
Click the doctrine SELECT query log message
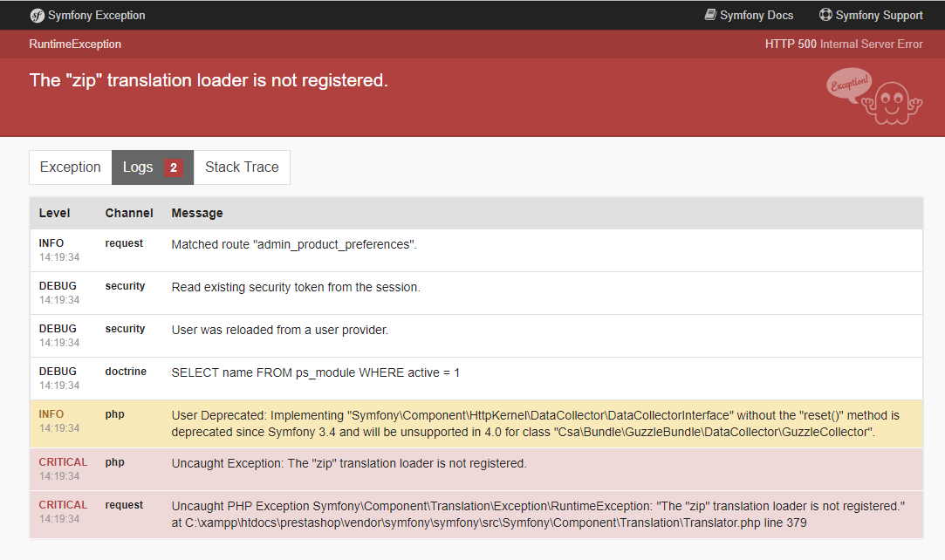point(315,372)
